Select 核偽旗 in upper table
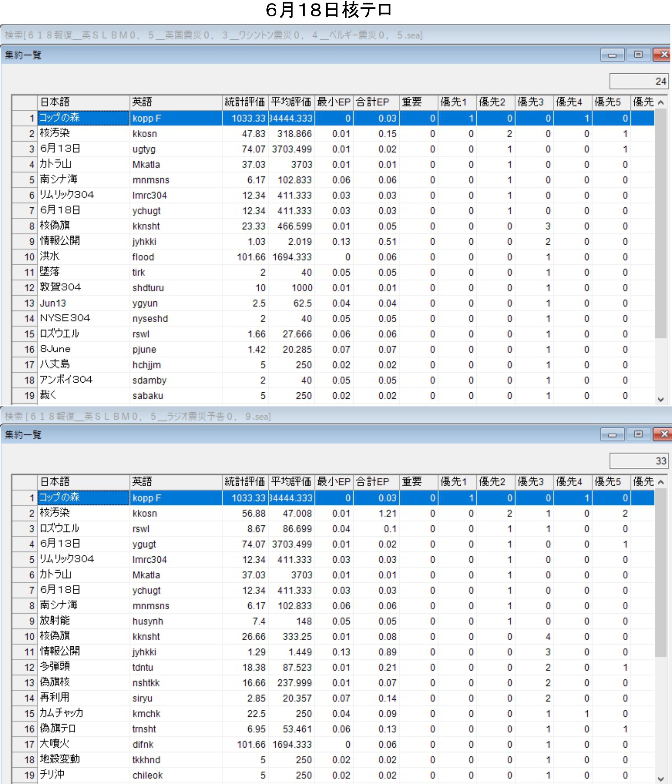 tap(84, 226)
